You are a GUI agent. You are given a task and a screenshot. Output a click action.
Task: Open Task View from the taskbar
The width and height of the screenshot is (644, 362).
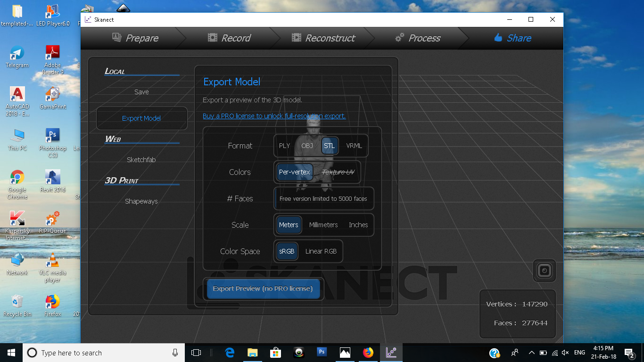196,353
